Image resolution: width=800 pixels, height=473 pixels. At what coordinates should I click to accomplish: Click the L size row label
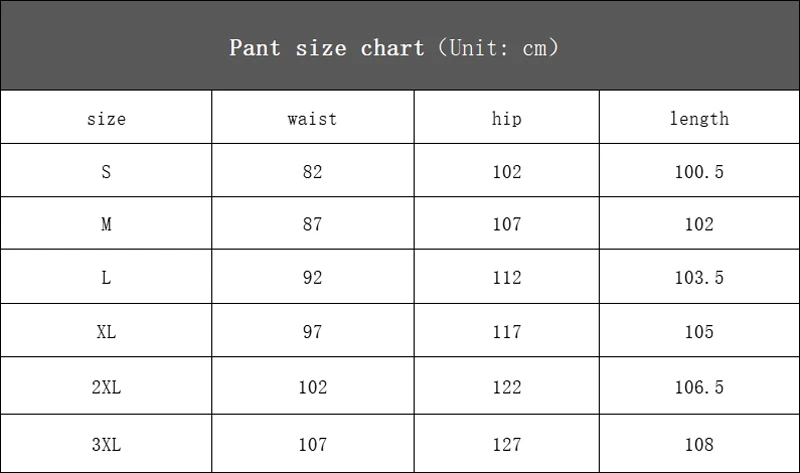click(x=106, y=278)
